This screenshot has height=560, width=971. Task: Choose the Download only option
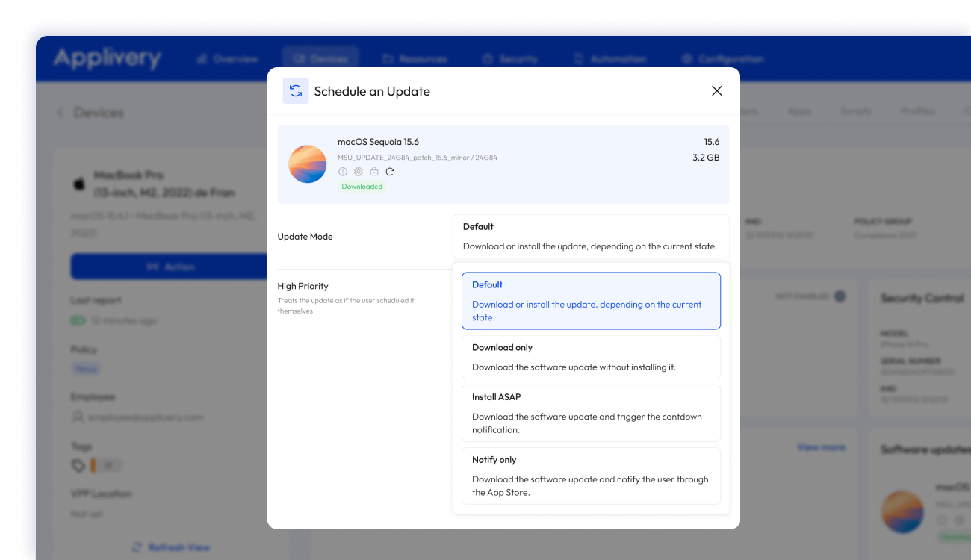(x=590, y=357)
